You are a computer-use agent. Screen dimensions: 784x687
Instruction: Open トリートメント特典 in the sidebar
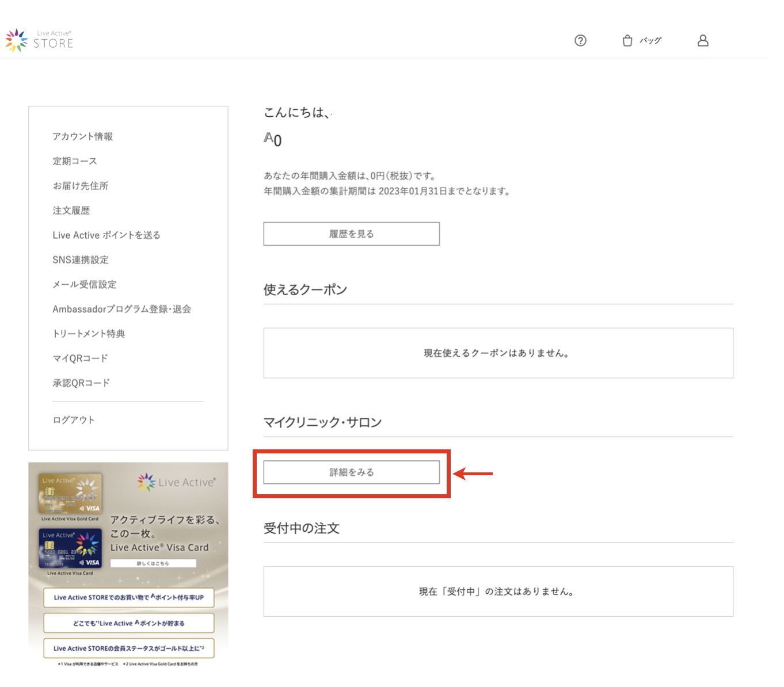coord(89,334)
